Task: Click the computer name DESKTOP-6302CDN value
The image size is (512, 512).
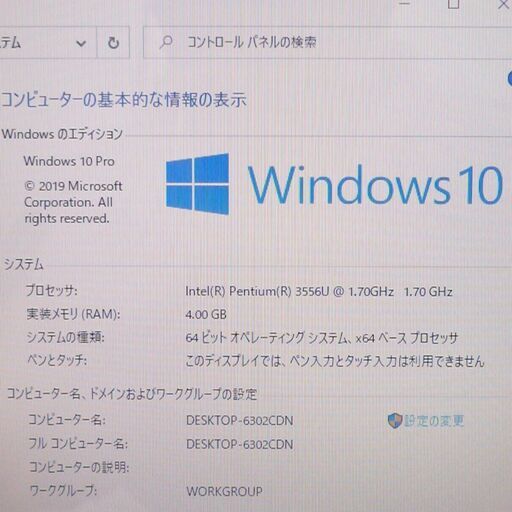Action: click(x=239, y=421)
